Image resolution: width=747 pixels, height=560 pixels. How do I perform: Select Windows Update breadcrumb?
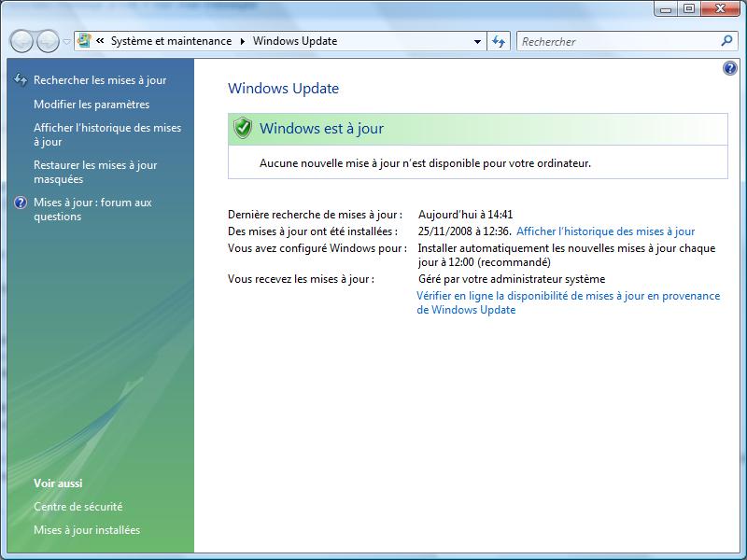point(295,41)
